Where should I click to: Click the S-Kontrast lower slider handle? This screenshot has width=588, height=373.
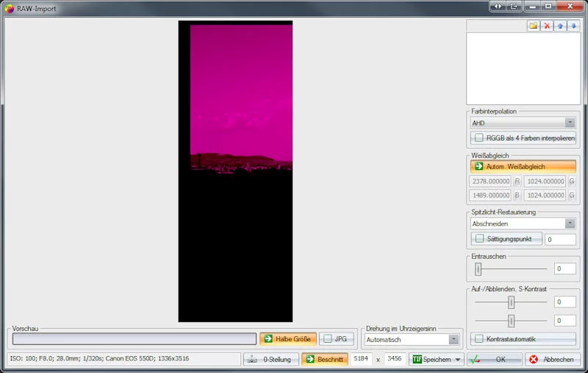coord(511,321)
